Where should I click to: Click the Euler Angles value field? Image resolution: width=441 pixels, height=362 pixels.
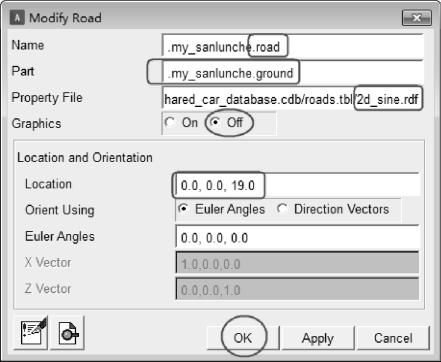click(x=297, y=237)
